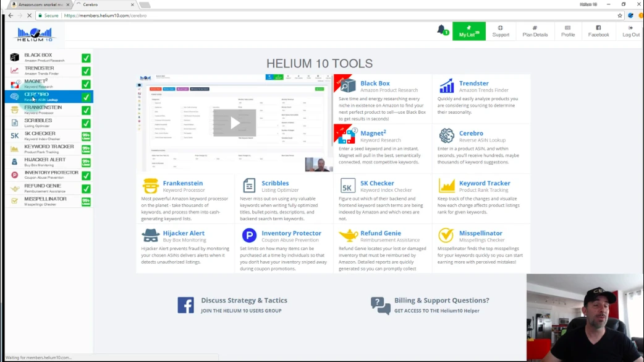Select Magnet sidebar icon
This screenshot has width=644, height=362.
(x=15, y=84)
